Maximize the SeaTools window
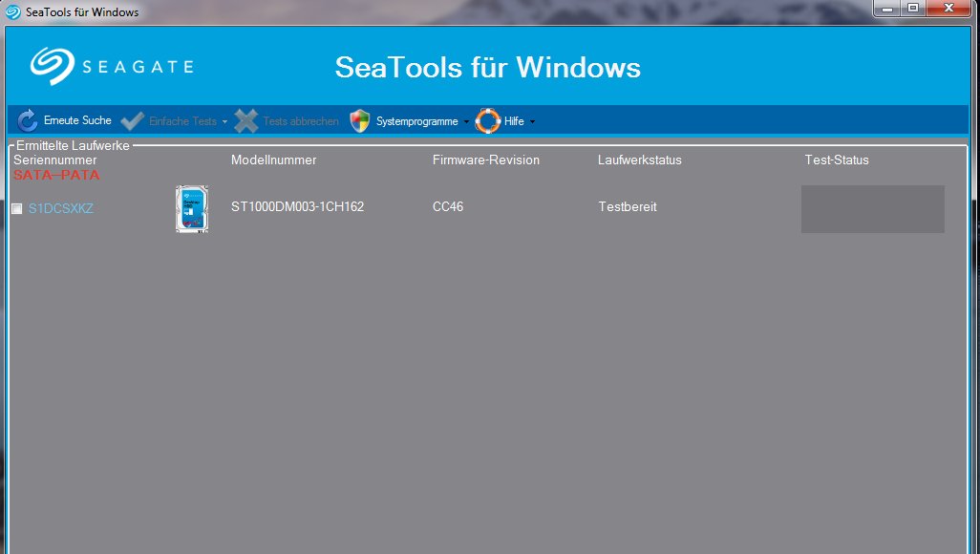 point(913,9)
